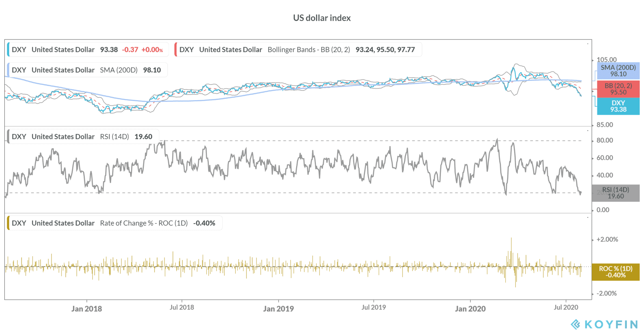This screenshot has height=333, width=644.
Task: Click the Jan 2019 date label
Action: 278,309
